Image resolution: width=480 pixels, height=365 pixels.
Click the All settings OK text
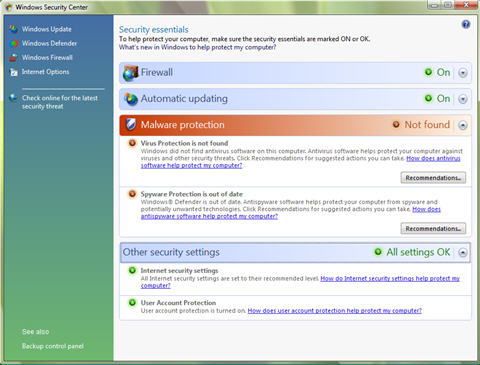pos(418,252)
